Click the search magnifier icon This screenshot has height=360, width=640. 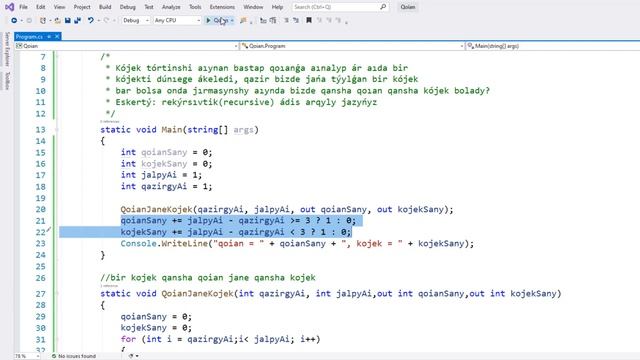(383, 7)
